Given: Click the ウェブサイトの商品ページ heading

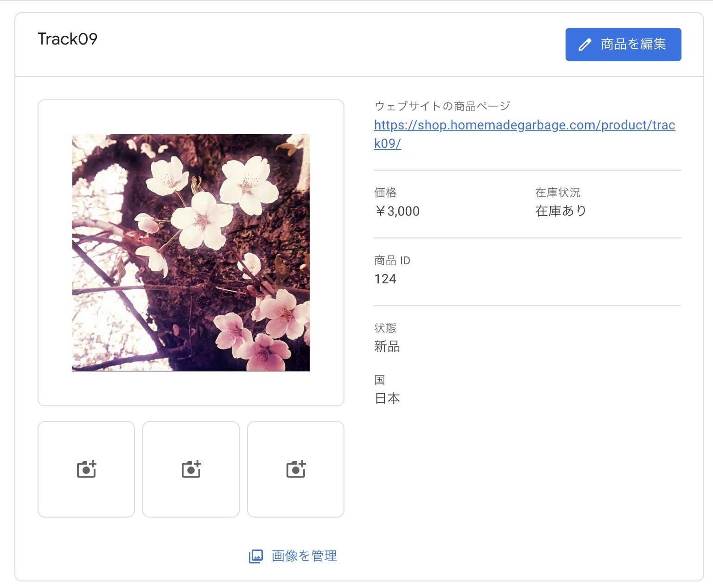Looking at the screenshot, I should point(442,105).
